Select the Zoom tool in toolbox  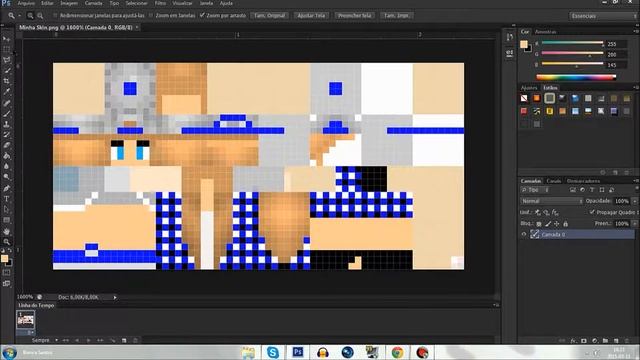tap(7, 242)
